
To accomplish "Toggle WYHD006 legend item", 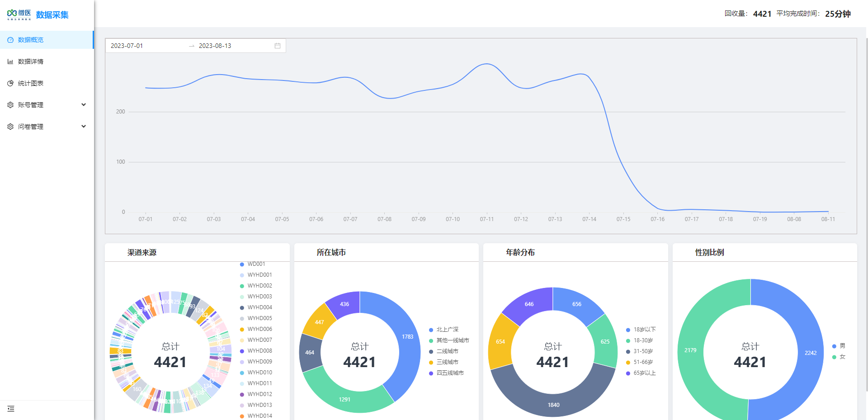I will 256,329.
